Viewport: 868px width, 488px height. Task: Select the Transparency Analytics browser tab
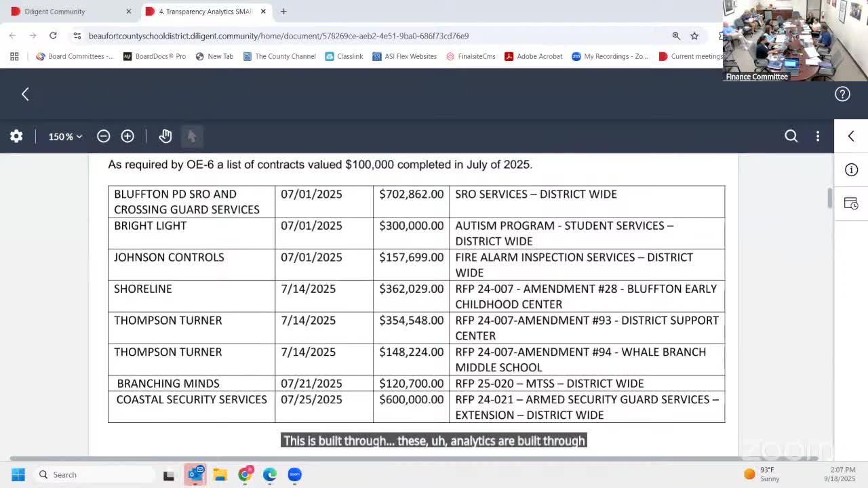pos(205,12)
